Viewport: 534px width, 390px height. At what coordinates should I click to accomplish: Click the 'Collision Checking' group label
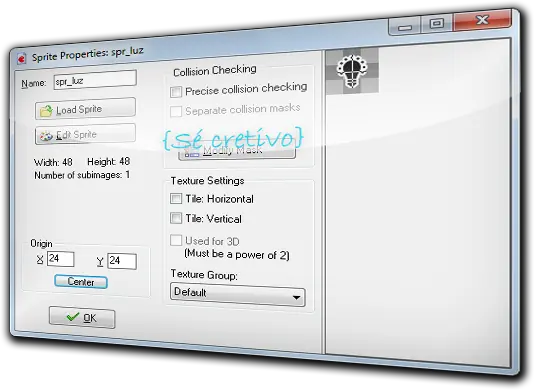[215, 71]
